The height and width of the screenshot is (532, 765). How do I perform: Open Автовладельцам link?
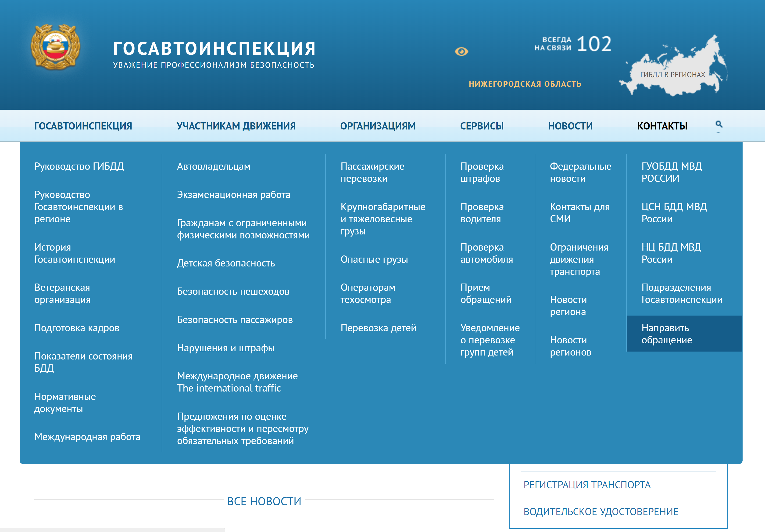click(x=214, y=166)
